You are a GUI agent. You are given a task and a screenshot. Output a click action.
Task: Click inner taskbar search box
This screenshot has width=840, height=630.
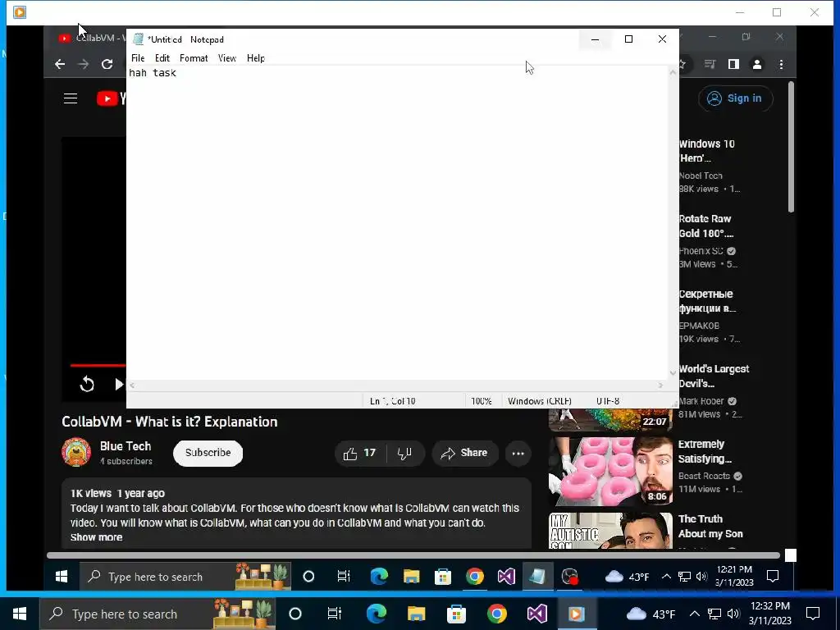coord(185,577)
